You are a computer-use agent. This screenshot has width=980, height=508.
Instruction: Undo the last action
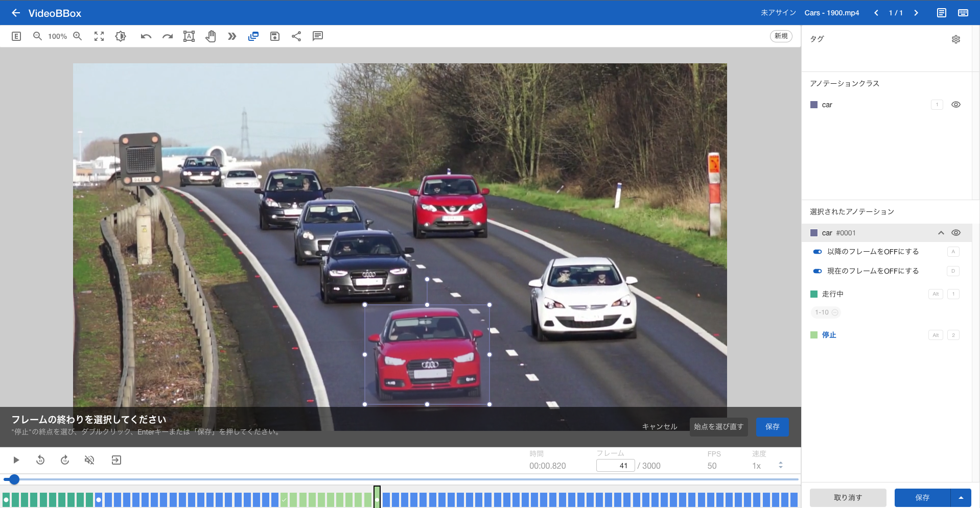tap(146, 36)
